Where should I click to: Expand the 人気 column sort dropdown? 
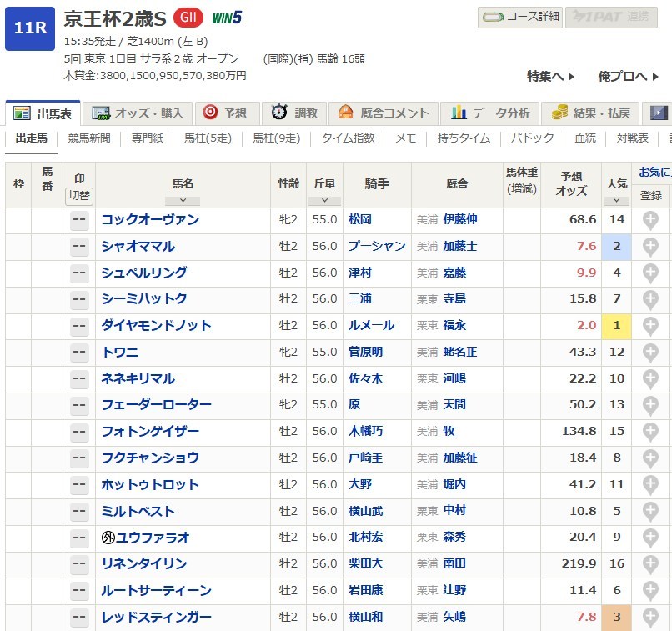(x=616, y=201)
